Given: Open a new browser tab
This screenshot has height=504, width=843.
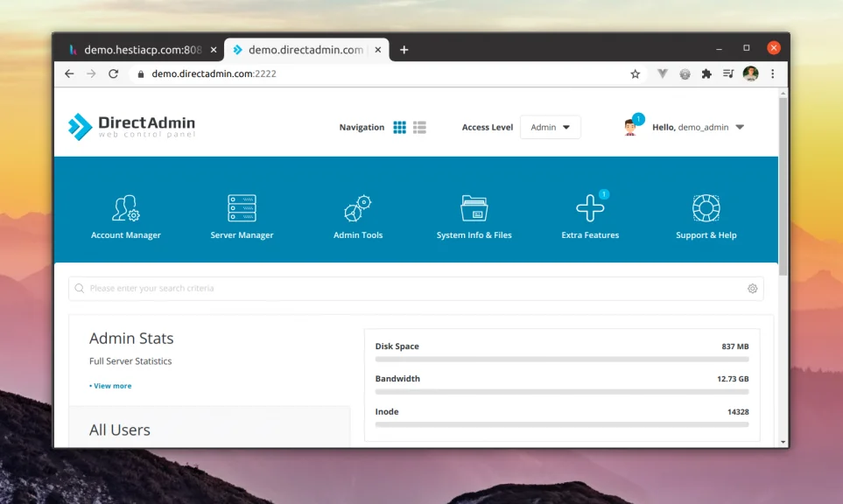Looking at the screenshot, I should (404, 50).
